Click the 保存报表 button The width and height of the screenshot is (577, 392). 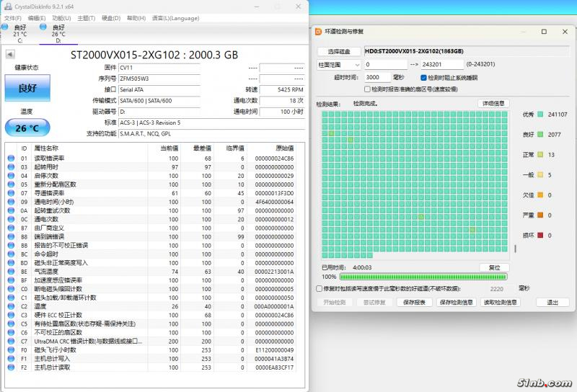coord(418,302)
